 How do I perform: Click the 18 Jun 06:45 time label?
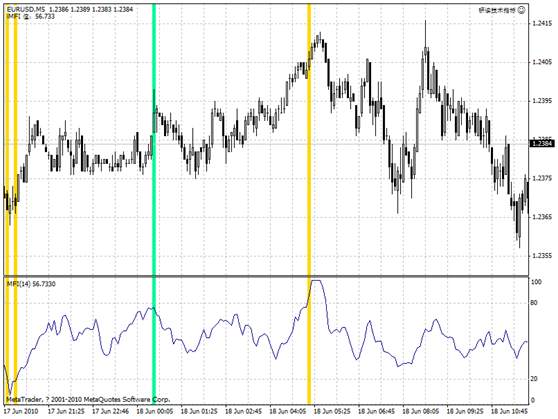coord(377,411)
